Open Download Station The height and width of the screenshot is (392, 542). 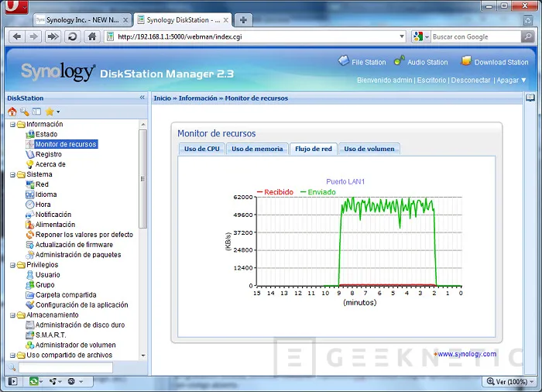click(495, 61)
